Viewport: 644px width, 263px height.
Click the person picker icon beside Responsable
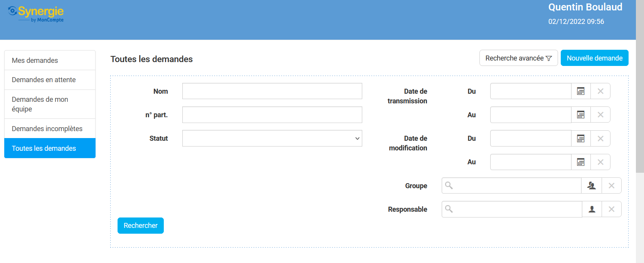pyautogui.click(x=592, y=209)
